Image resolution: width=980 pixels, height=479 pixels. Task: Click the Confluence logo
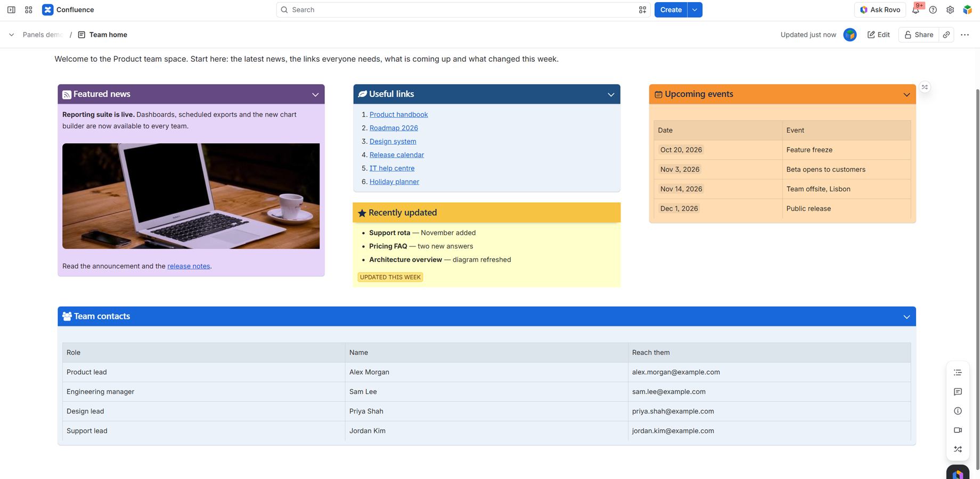pyautogui.click(x=68, y=10)
